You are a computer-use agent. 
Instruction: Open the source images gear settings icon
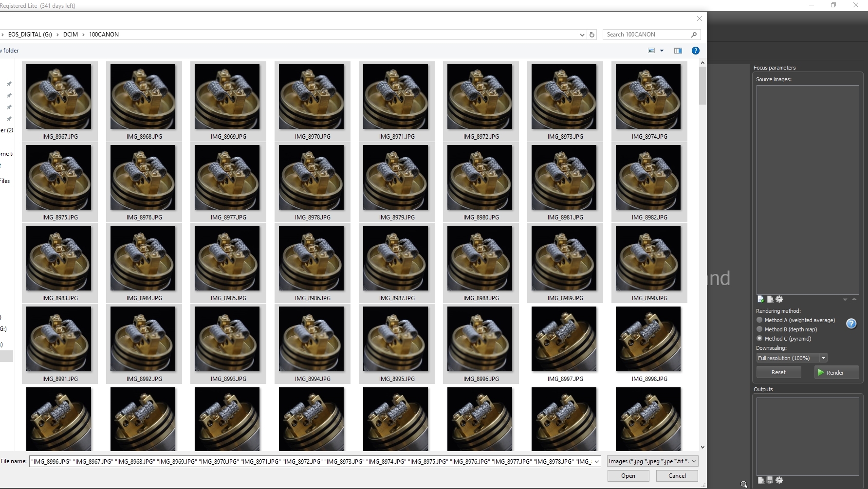pos(779,299)
